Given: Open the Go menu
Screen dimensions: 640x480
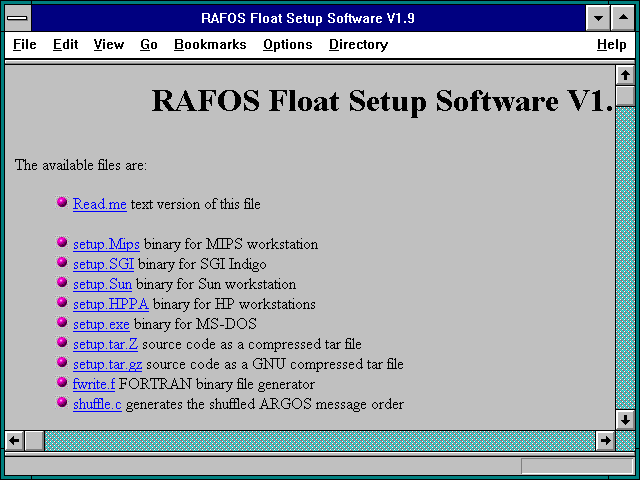Looking at the screenshot, I should [149, 44].
